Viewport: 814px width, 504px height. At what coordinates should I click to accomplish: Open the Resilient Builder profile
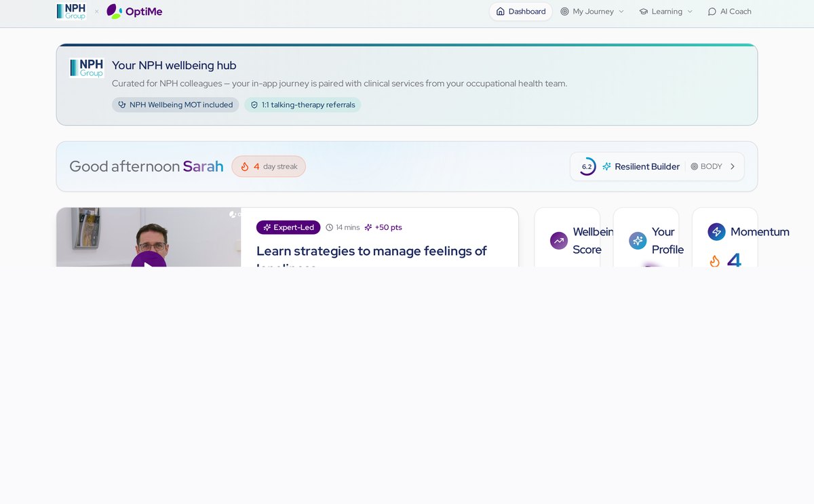coord(657,166)
